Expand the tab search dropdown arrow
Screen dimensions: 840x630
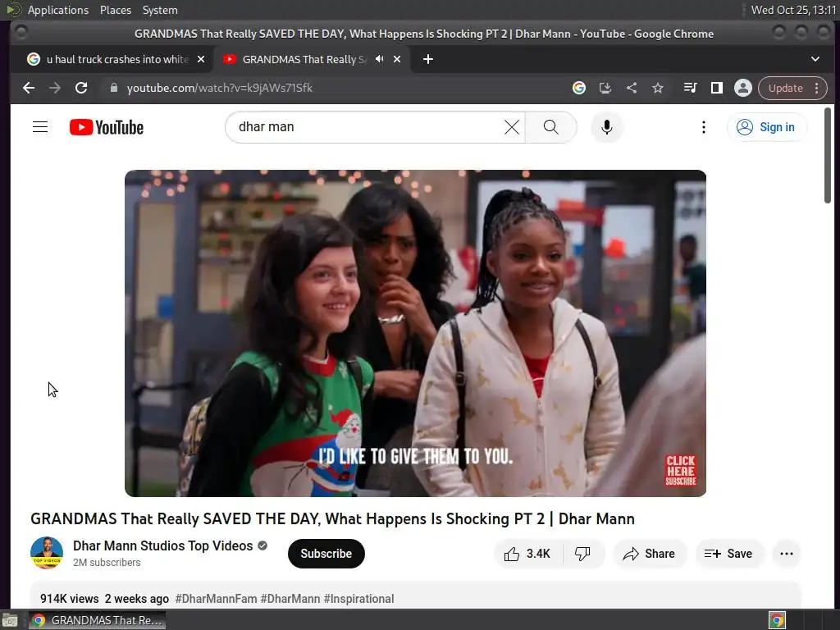pos(815,59)
